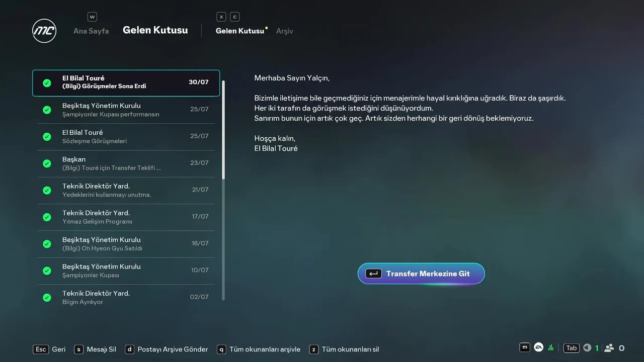Open the Görüşmeler Sona Erdi message
Screen dimensions: 644x362
[x=126, y=83]
